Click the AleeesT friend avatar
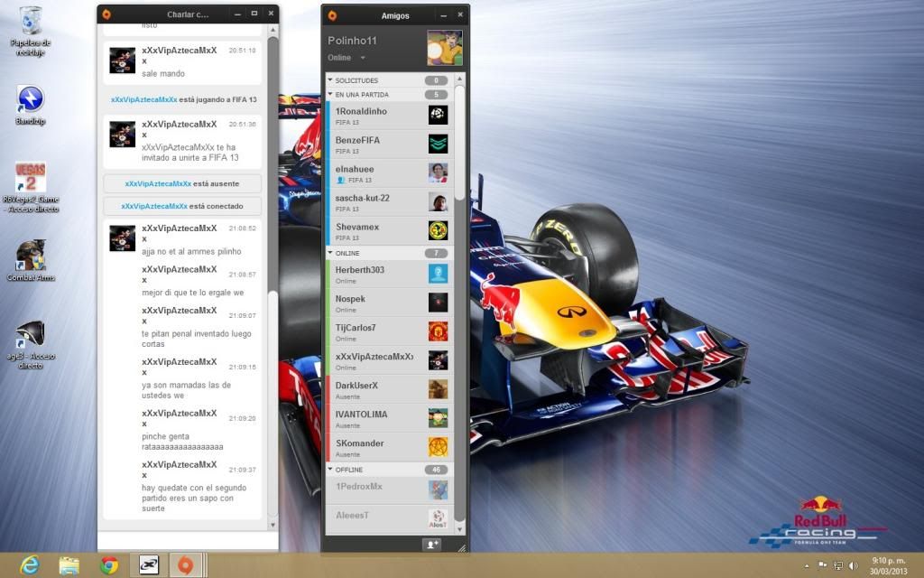 438,519
